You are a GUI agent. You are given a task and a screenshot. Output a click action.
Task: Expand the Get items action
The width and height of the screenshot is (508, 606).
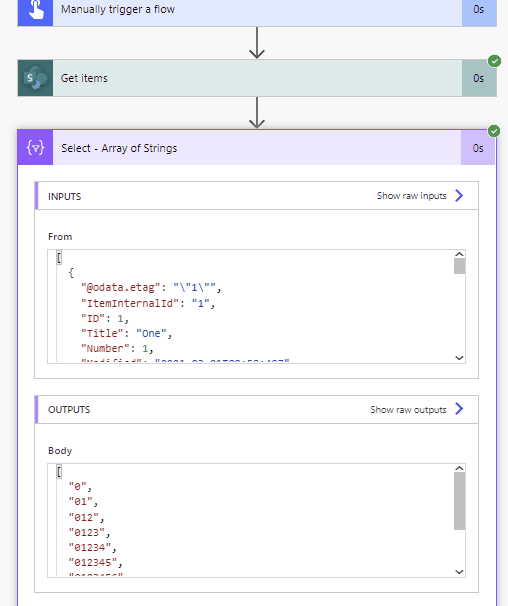[x=257, y=78]
